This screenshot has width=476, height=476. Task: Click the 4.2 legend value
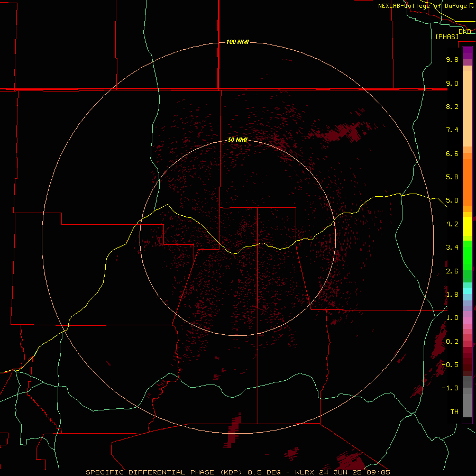452,224
